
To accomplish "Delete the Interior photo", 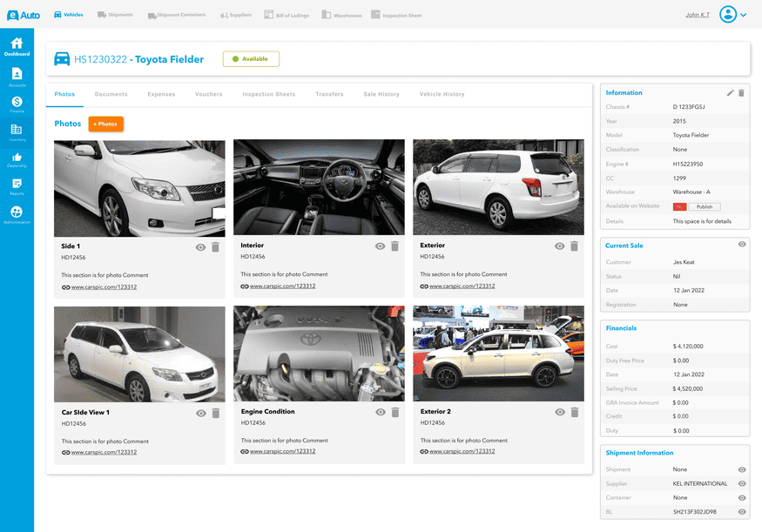I will click(394, 246).
